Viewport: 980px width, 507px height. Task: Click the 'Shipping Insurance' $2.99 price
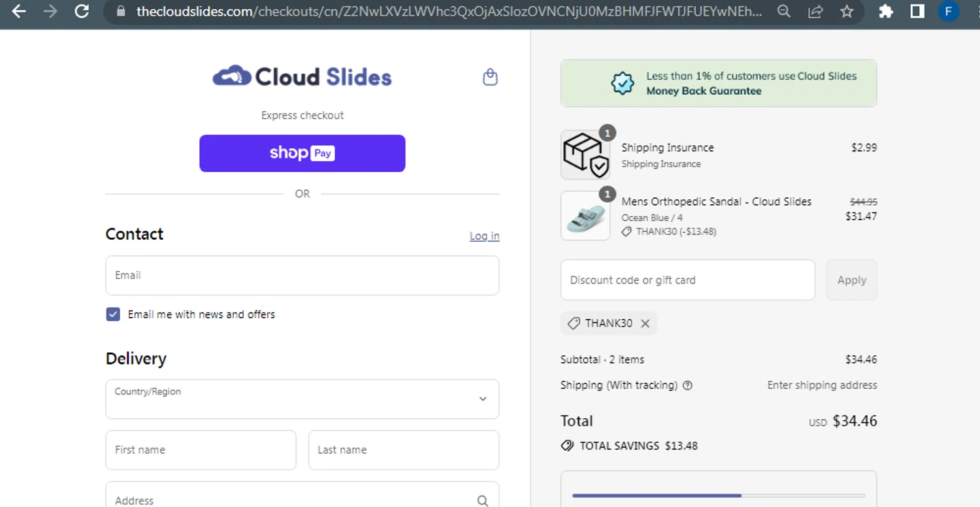[x=864, y=148]
